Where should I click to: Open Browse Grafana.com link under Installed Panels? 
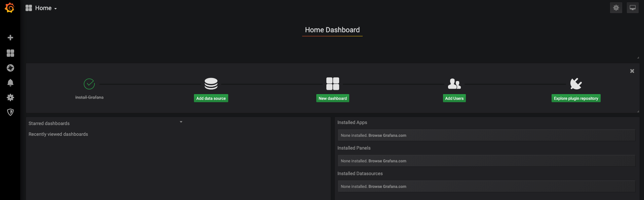click(387, 161)
